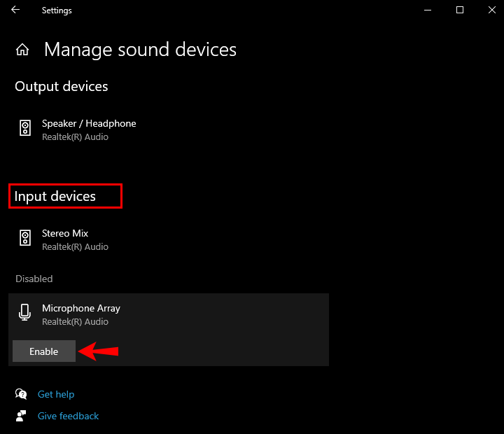The height and width of the screenshot is (434, 504).
Task: Click the Input devices heading
Action: coord(55,196)
